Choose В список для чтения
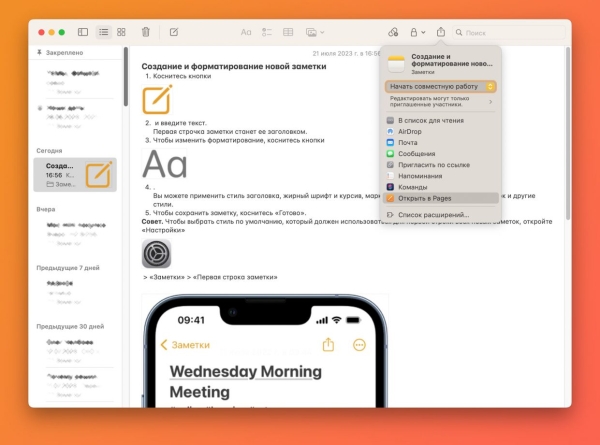600x445 pixels. (x=440, y=121)
